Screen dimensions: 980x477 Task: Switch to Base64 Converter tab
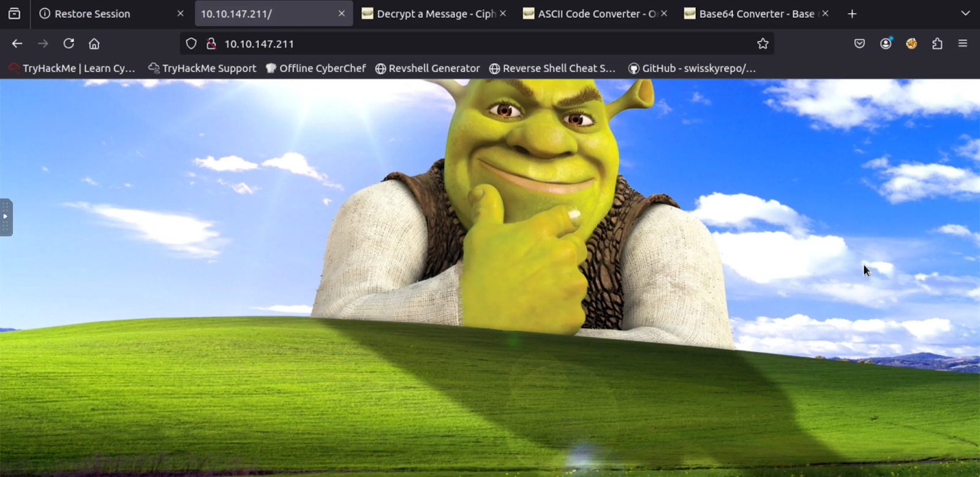(756, 13)
